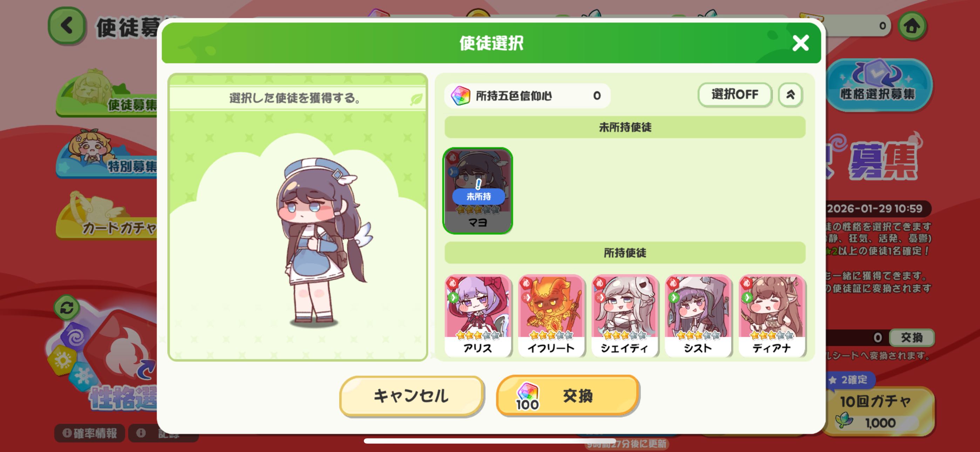980x452 pixels.
Task: Close the 使徒選択 dialog
Action: coord(801,43)
